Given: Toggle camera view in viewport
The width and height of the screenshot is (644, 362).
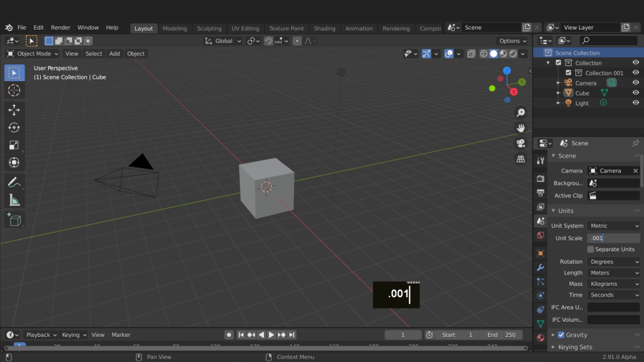Looking at the screenshot, I should [521, 143].
